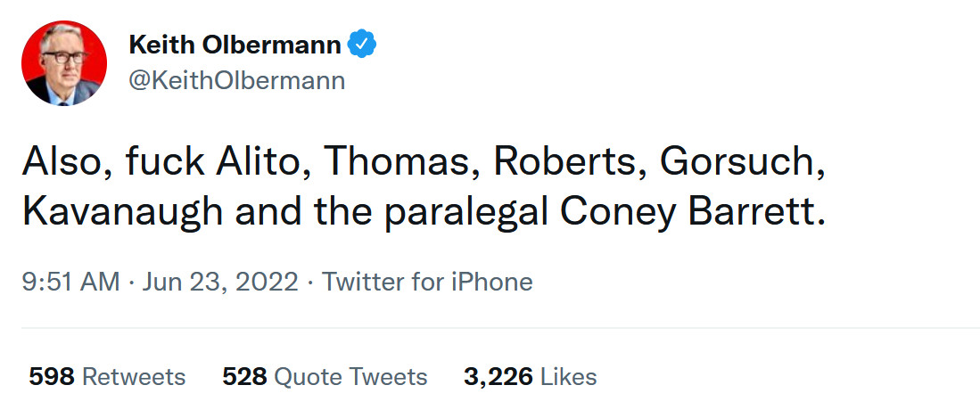
Task: Show who liked via Likes label
Action: [x=567, y=376]
